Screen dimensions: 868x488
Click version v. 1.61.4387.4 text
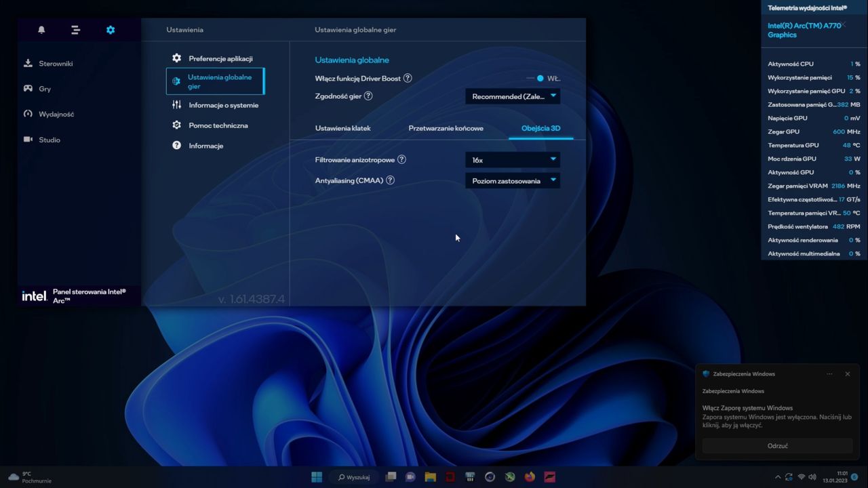pos(252,299)
